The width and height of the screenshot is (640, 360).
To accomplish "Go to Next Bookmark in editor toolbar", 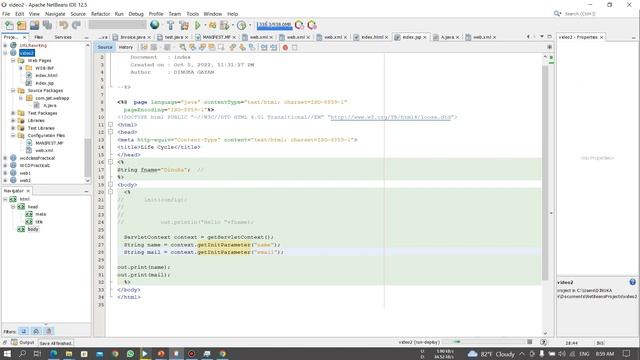I will pyautogui.click(x=242, y=47).
